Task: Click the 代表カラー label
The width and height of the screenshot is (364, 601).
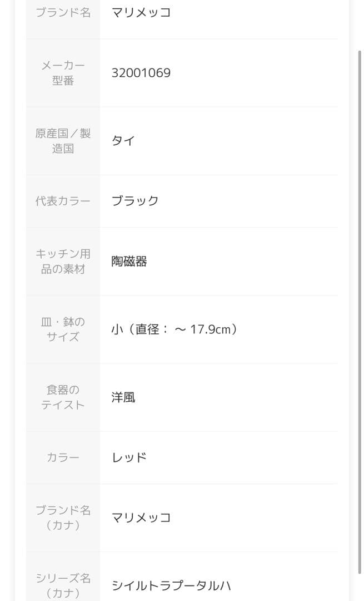Action: click(x=63, y=201)
